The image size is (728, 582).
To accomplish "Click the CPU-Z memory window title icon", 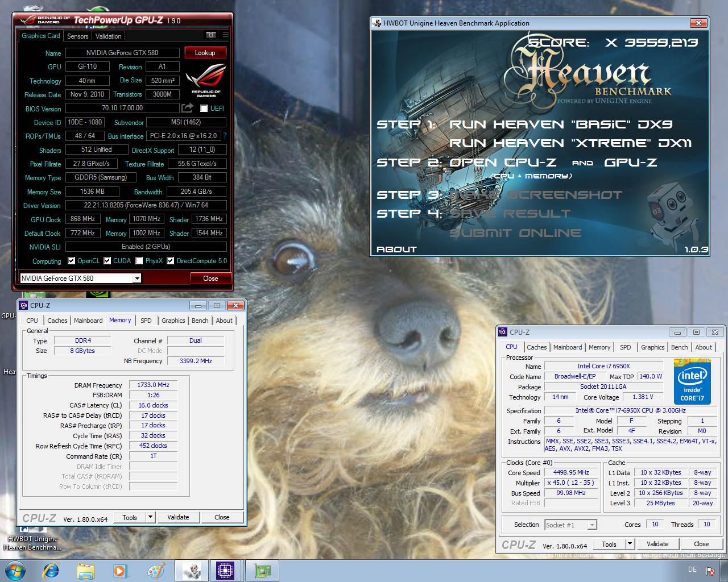I will point(24,305).
